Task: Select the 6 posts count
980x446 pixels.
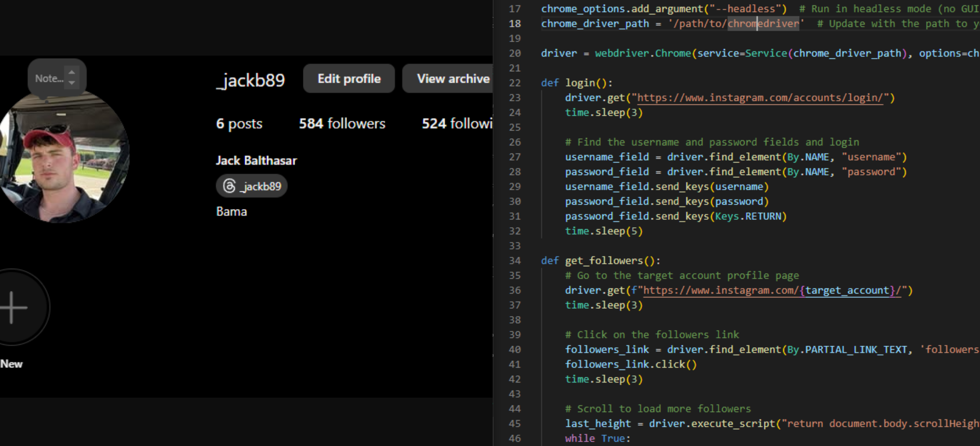Action: 239,124
